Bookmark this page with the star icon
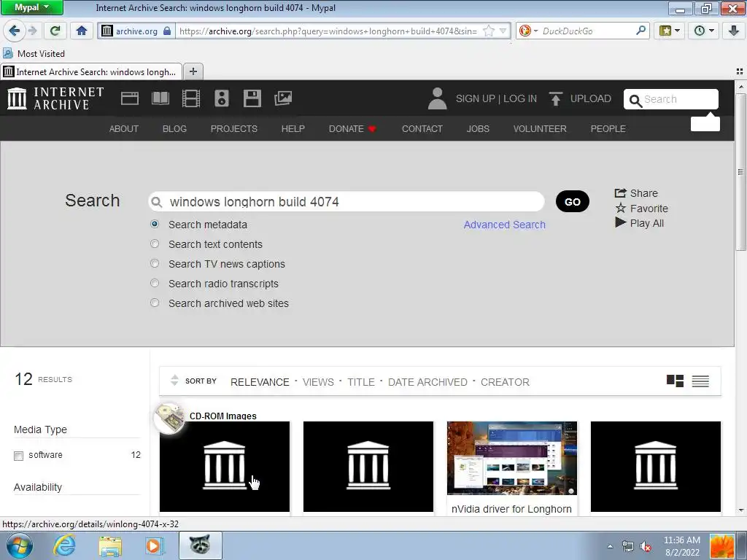 pyautogui.click(x=488, y=31)
